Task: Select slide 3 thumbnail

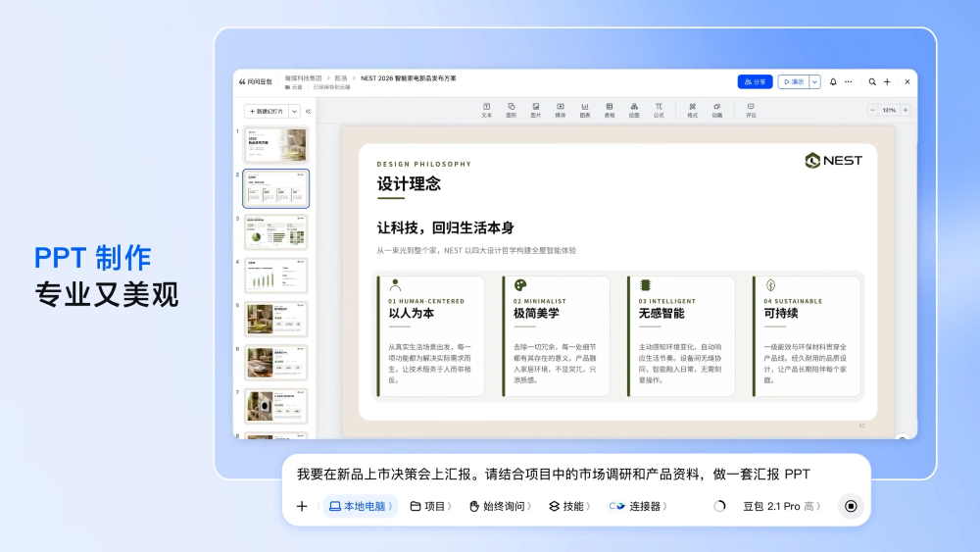Action: coord(275,232)
